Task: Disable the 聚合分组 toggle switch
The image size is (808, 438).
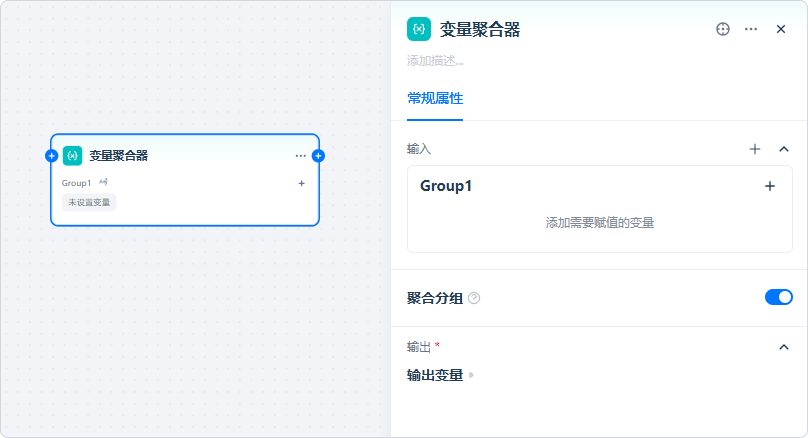Action: (778, 297)
